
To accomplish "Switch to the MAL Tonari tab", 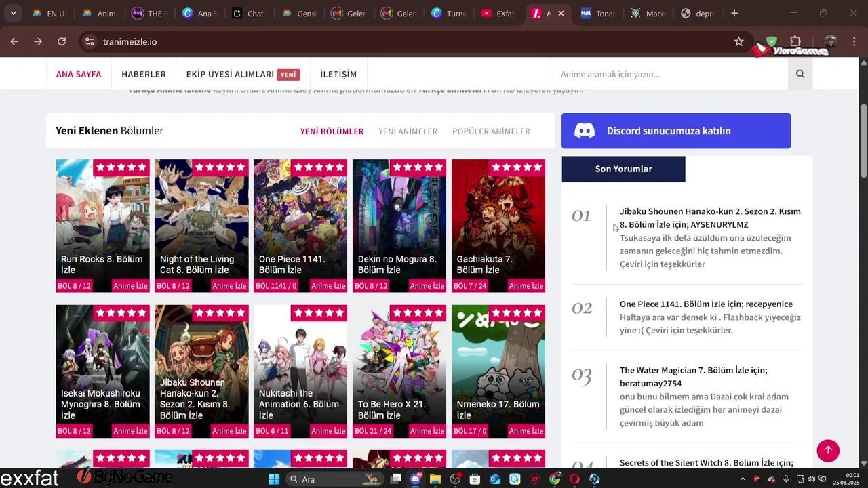I will tap(598, 13).
